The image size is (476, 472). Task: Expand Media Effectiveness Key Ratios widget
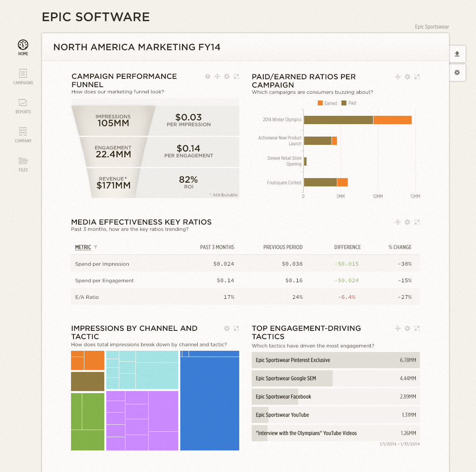click(x=417, y=222)
